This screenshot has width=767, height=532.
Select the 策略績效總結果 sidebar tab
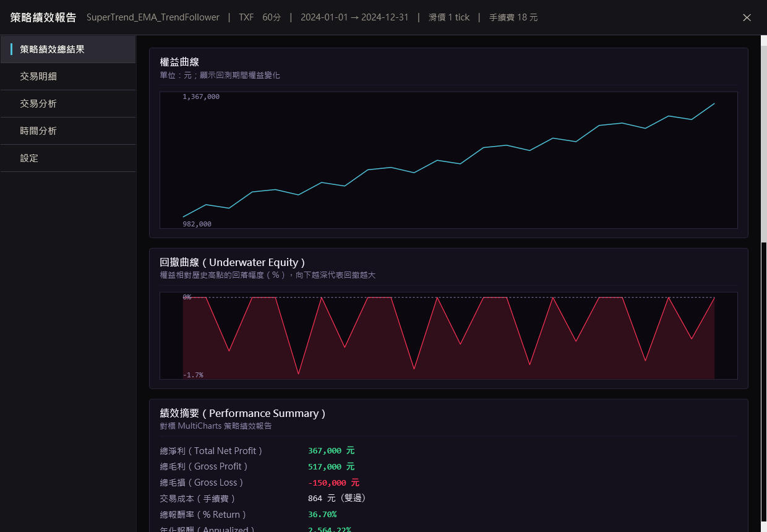point(68,49)
